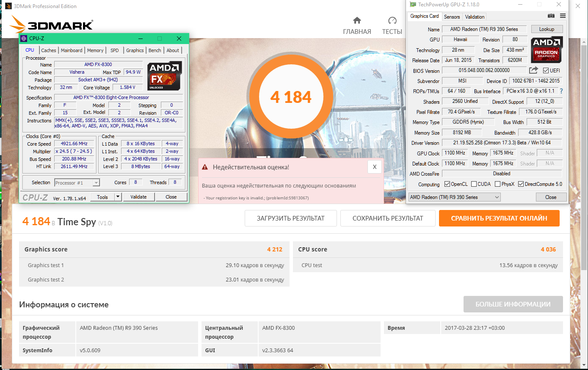588x370 pixels.
Task: Open the GPU-Z hamburger menu
Action: tap(563, 16)
